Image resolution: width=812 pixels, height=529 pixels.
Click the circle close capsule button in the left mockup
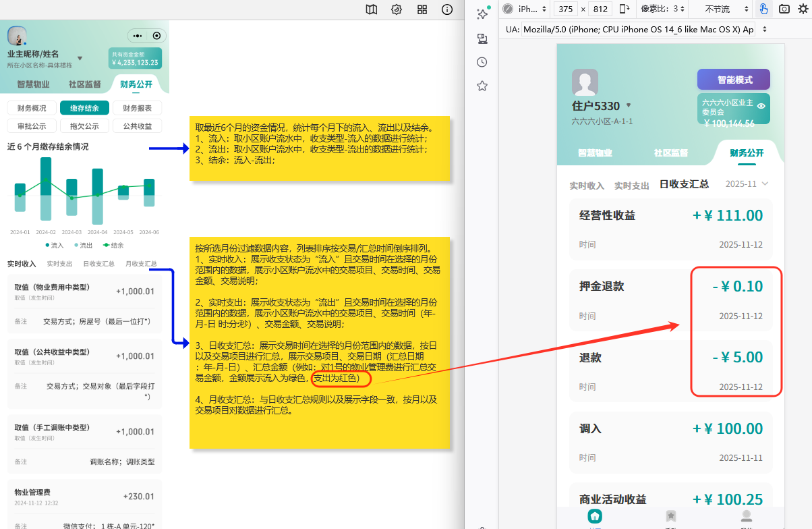point(156,36)
